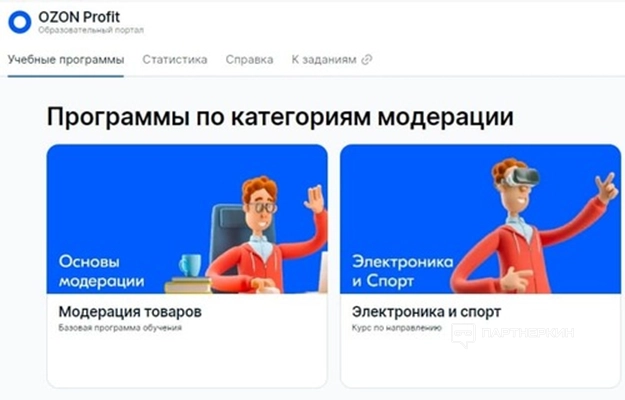
Task: Click the OZON Profit title text
Action: point(79,17)
